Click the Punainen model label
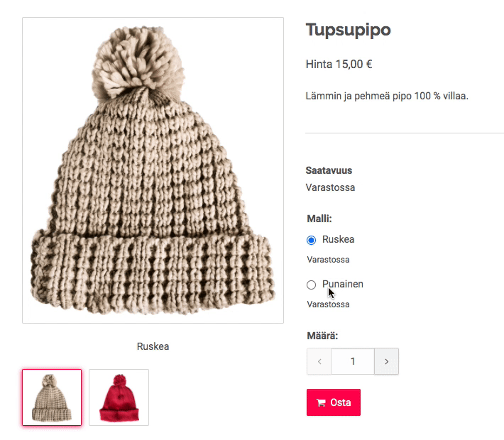The width and height of the screenshot is (504, 440). [343, 284]
